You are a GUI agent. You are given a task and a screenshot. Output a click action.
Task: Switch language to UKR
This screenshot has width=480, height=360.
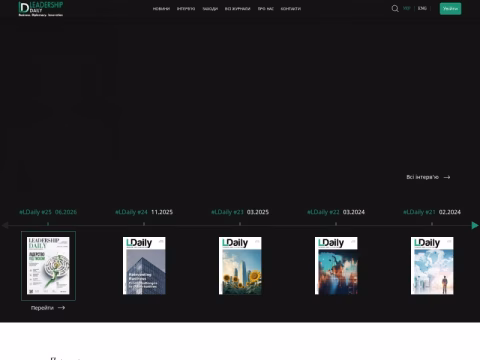coord(407,8)
